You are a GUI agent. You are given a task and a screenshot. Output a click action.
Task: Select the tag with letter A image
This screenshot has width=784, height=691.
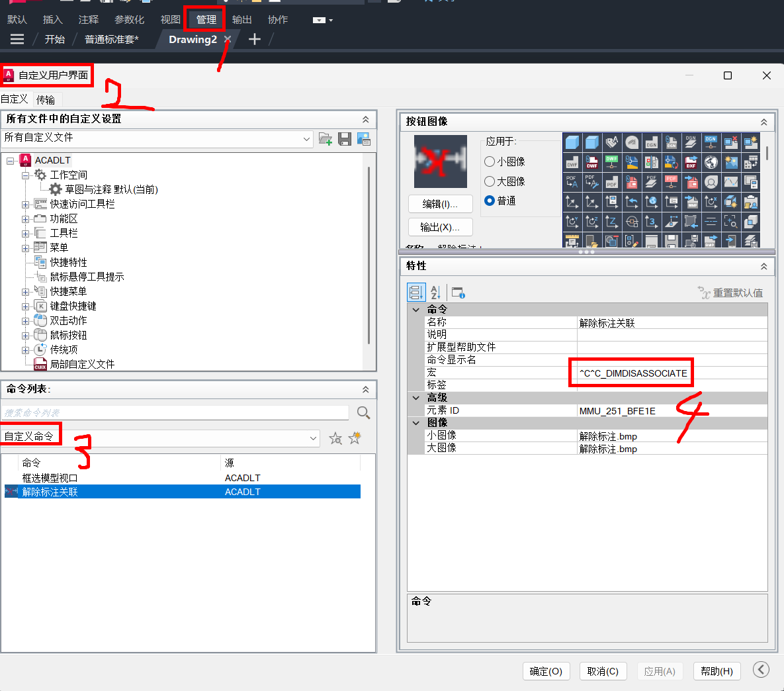[612, 142]
